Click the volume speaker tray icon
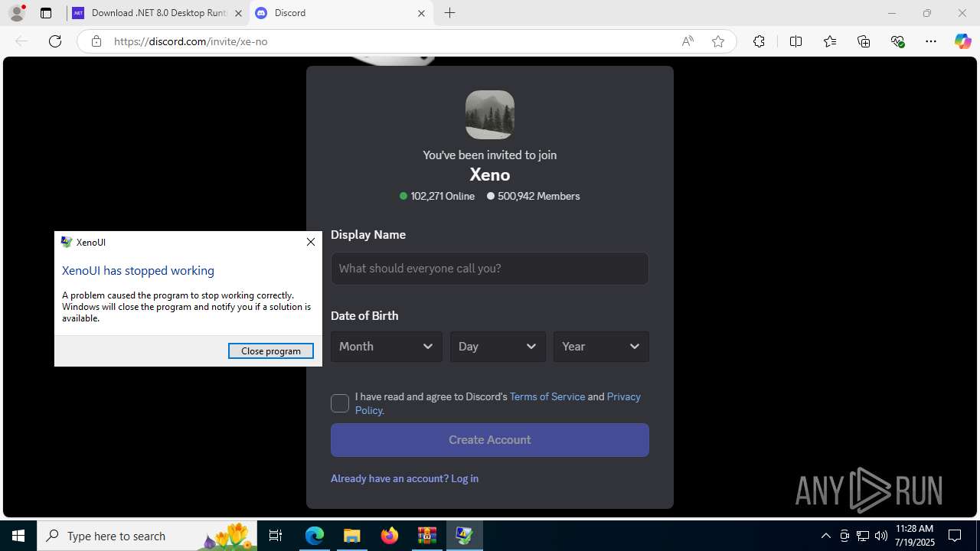 pos(880,536)
